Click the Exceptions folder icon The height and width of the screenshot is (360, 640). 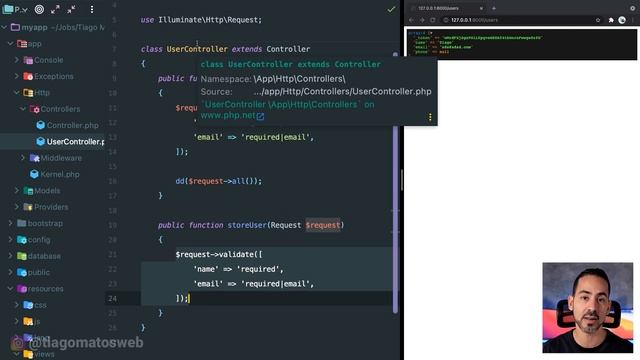pos(28,76)
